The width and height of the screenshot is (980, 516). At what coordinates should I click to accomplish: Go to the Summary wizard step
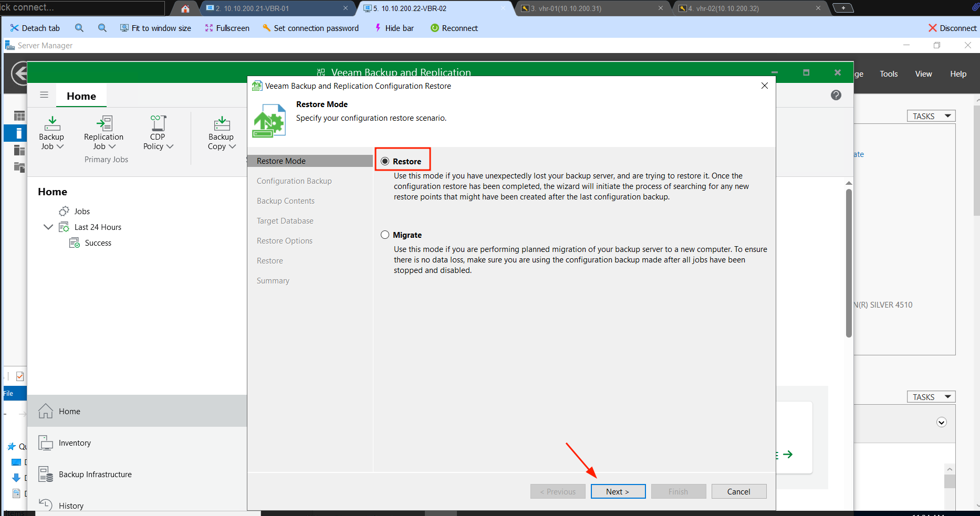coord(273,280)
